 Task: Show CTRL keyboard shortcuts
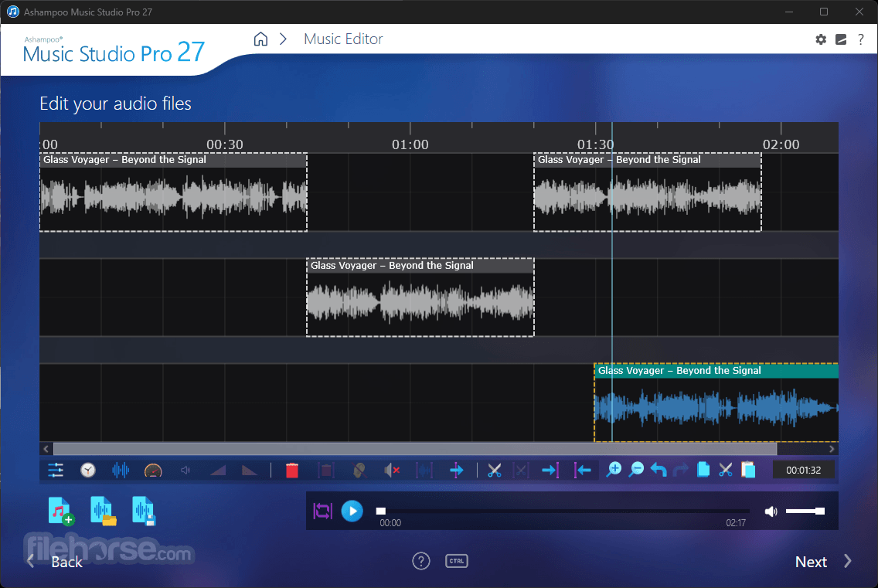456,560
